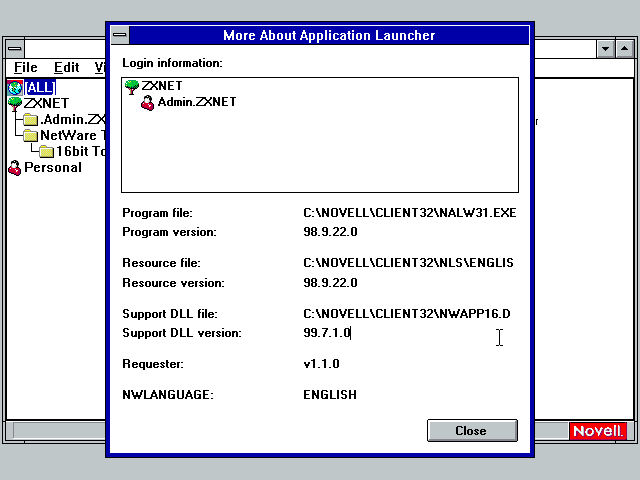Click the NetWare folder icon
Image resolution: width=640 pixels, height=480 pixels.
tap(30, 136)
